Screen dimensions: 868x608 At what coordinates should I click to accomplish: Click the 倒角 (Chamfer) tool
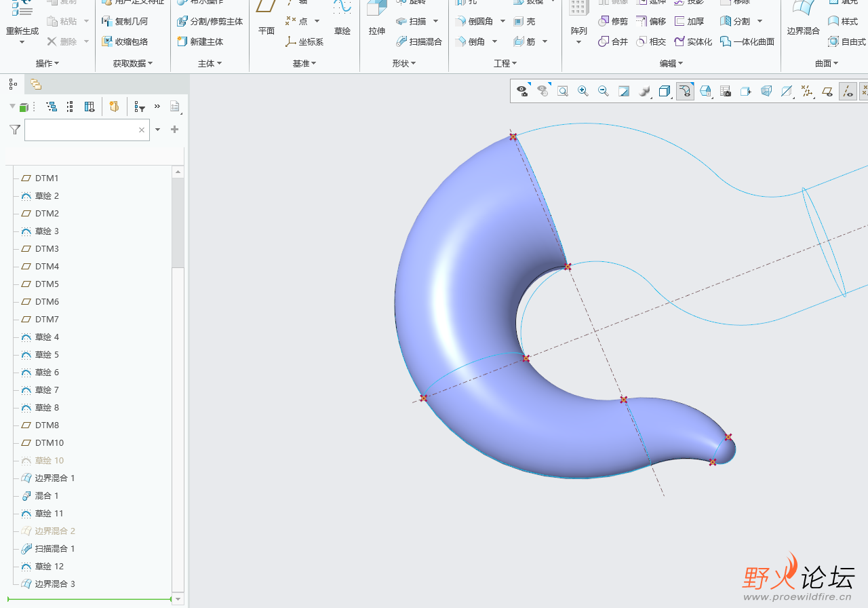[471, 41]
